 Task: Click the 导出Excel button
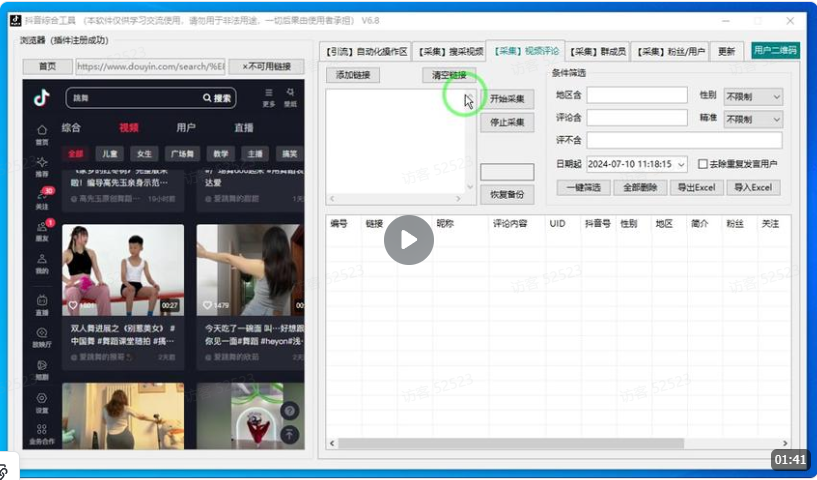(696, 187)
